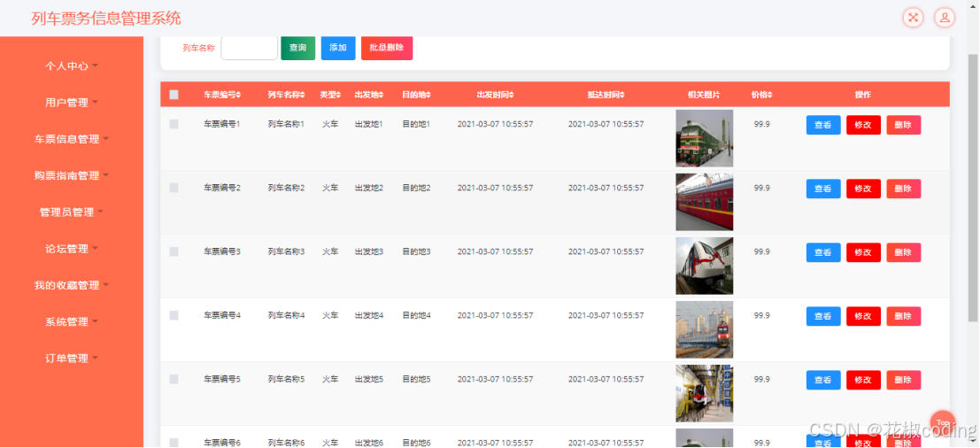Viewport: 980px width, 448px height.
Task: Expand the 购票指南管理 sidebar menu
Action: pos(72,175)
